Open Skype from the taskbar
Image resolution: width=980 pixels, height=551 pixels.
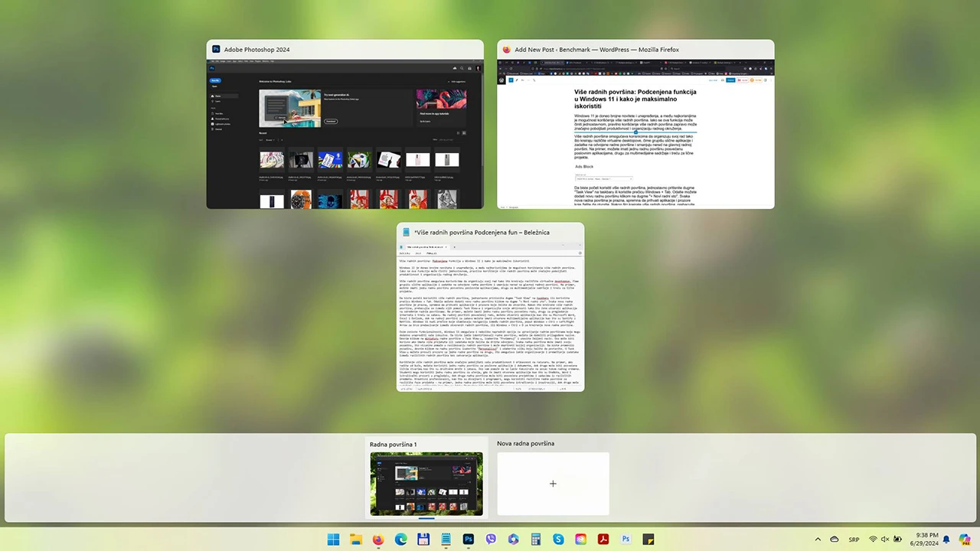point(558,540)
